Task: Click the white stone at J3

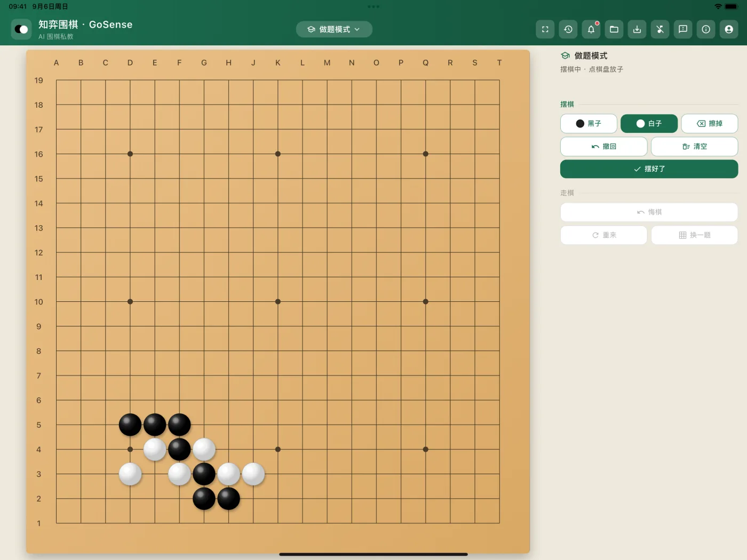Action: point(253,474)
